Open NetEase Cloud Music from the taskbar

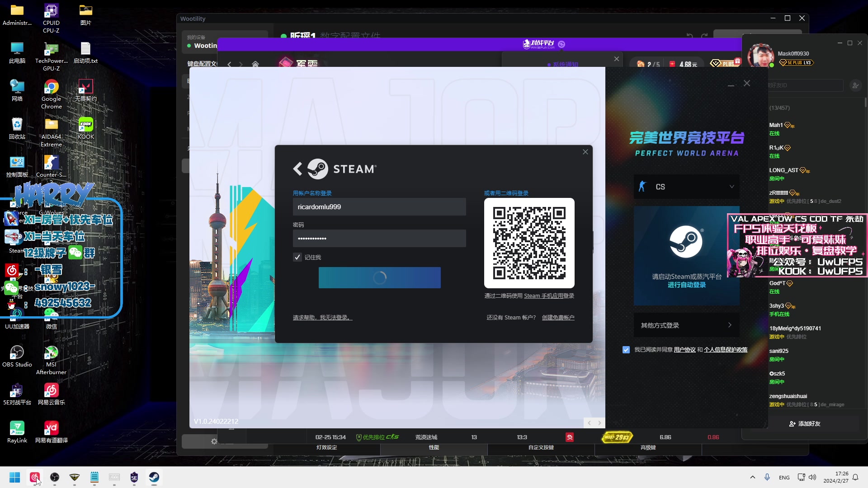point(35,477)
